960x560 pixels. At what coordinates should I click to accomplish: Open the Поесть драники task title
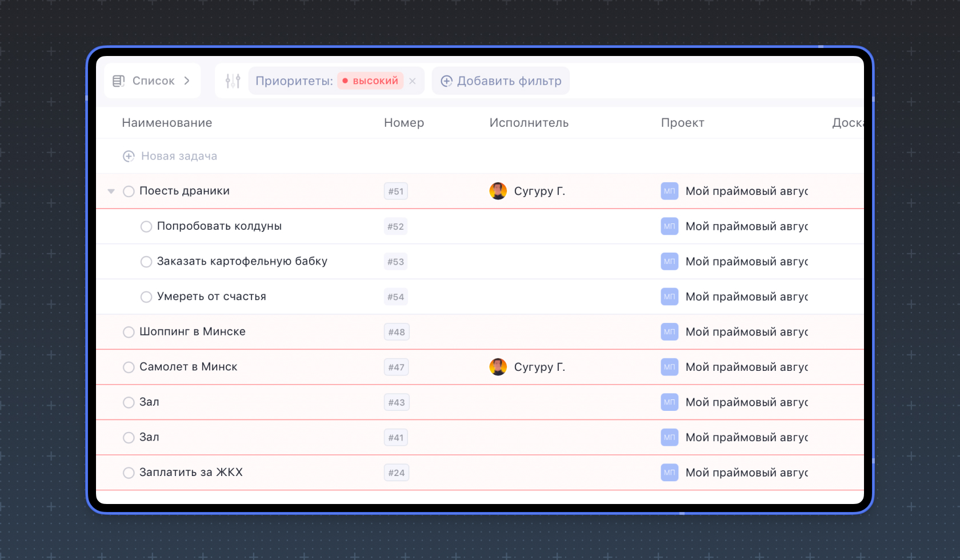coord(185,191)
